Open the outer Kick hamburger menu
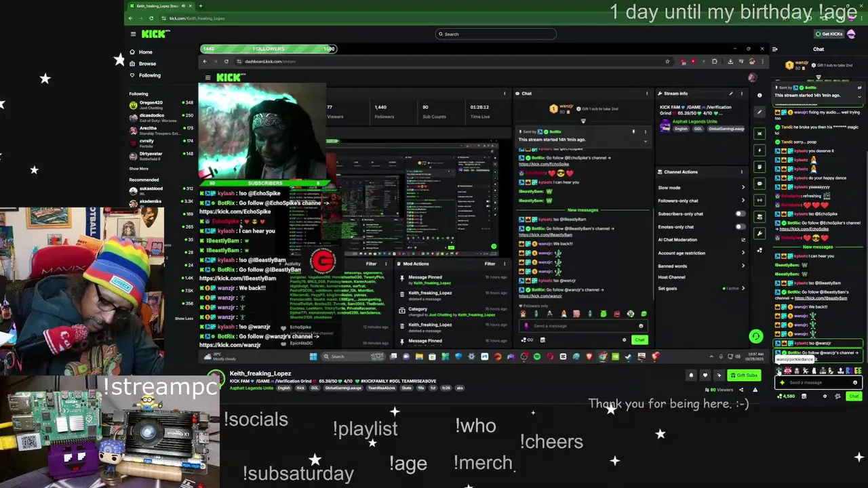The image size is (868, 488). click(133, 34)
